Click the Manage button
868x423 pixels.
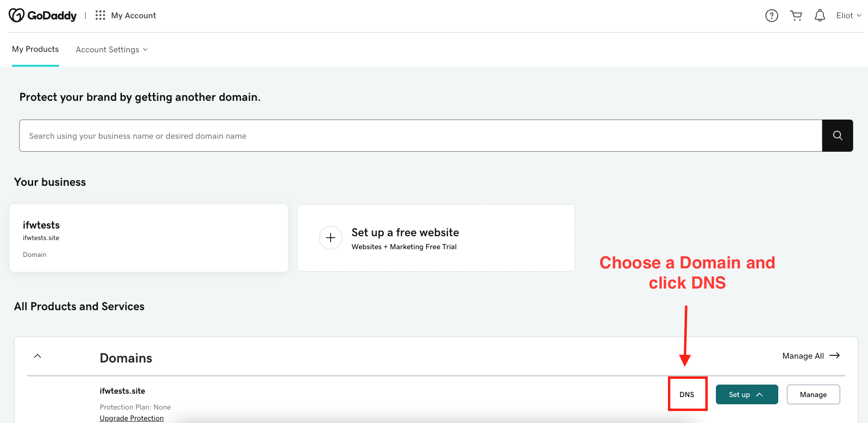[x=813, y=394]
